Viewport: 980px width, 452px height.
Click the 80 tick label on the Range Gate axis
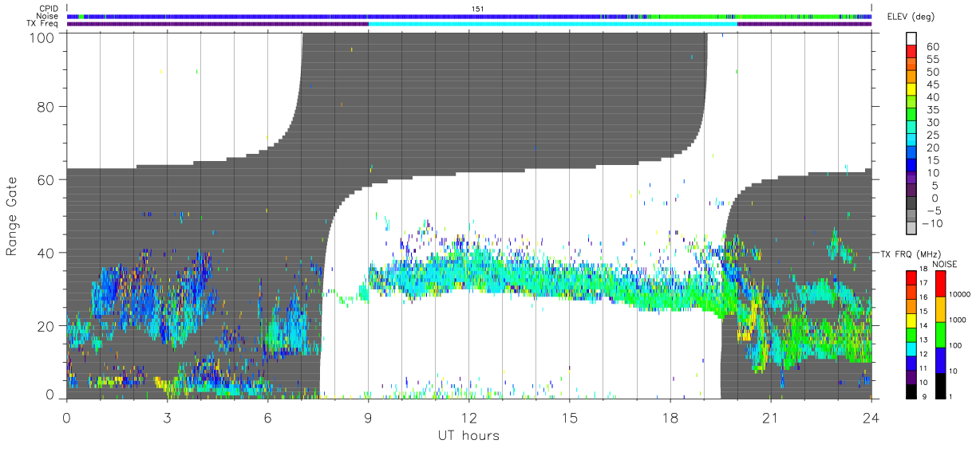[47, 106]
